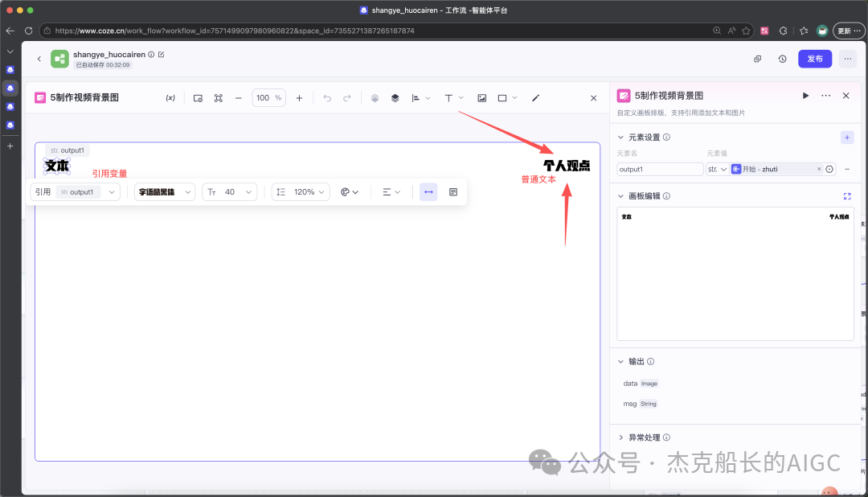This screenshot has width=868, height=497.
Task: Zoom in with the plus icon
Action: pyautogui.click(x=299, y=98)
